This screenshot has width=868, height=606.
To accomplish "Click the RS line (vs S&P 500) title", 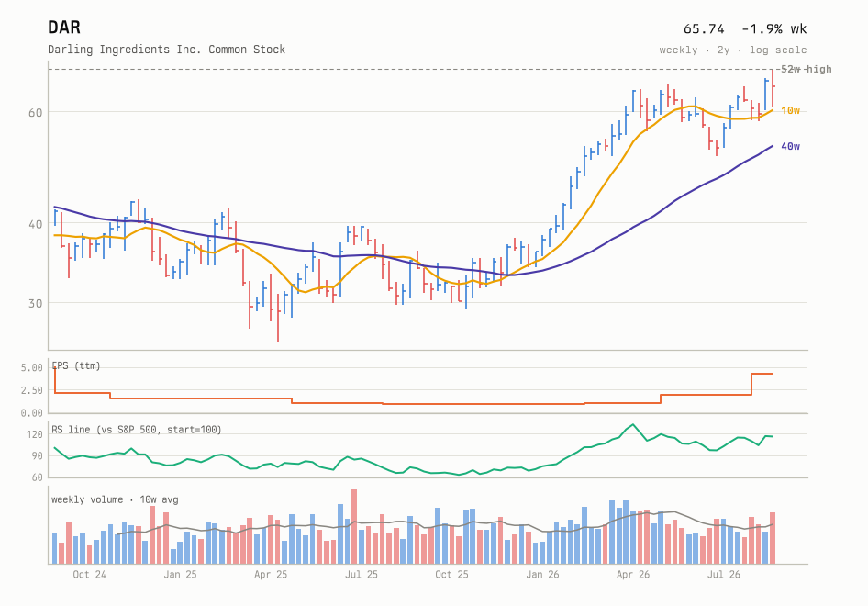I will tap(136, 430).
